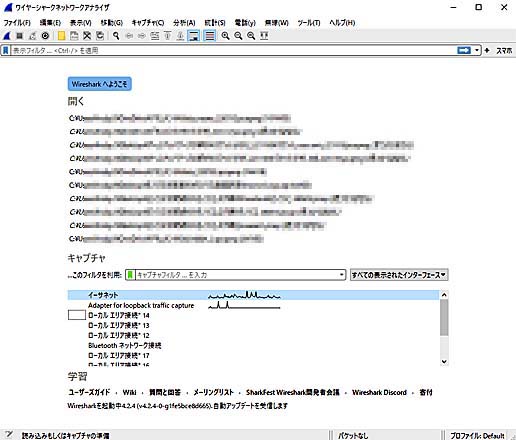516x440 pixels.
Task: Toggle auto-scroll during live capture
Action: coord(194,36)
